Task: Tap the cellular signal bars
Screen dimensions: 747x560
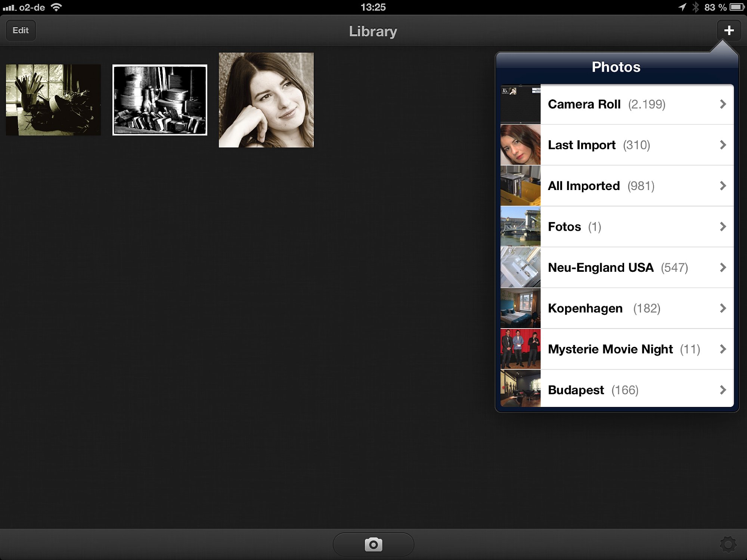Action: click(9, 7)
